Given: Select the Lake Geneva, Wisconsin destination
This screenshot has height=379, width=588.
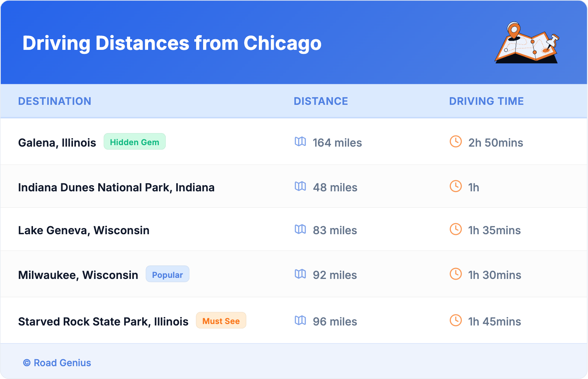Looking at the screenshot, I should (x=84, y=230).
